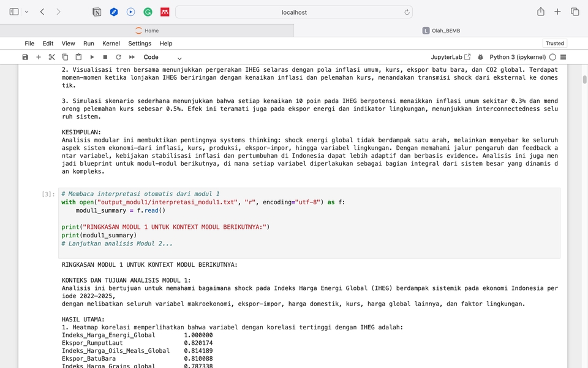The height and width of the screenshot is (368, 588).
Task: Insert a new cell with the plus icon
Action: pos(39,57)
